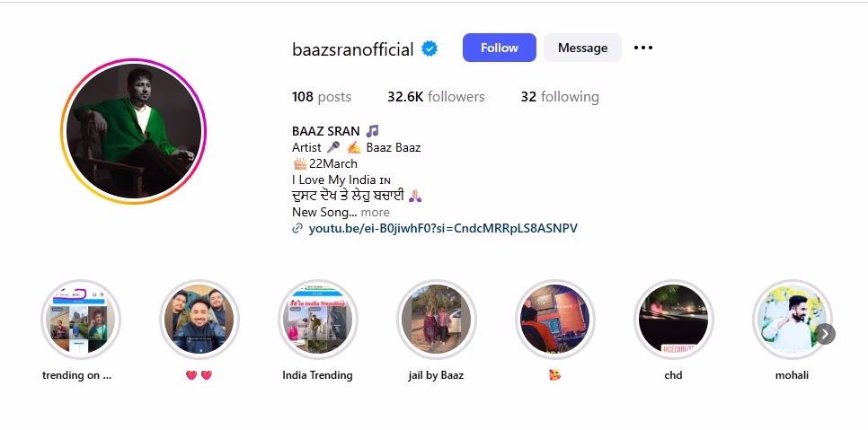
Task: Open the 'mohali' highlight
Action: pyautogui.click(x=792, y=319)
